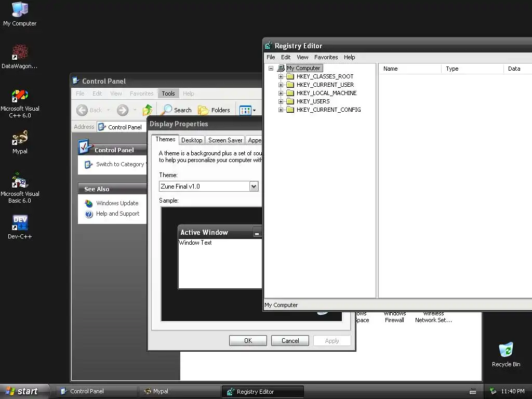Click the Name column header in Registry Editor
This screenshot has height=399, width=532.
(410, 69)
